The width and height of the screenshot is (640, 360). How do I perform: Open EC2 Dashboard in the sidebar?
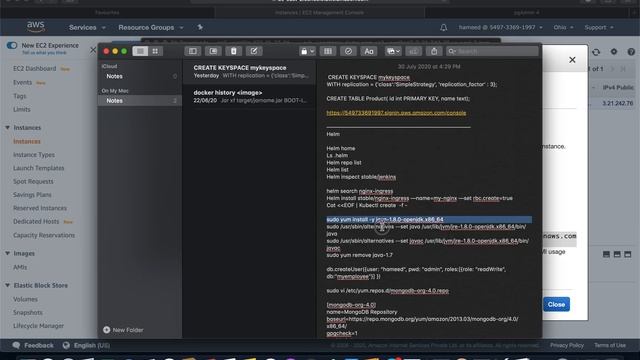34,69
